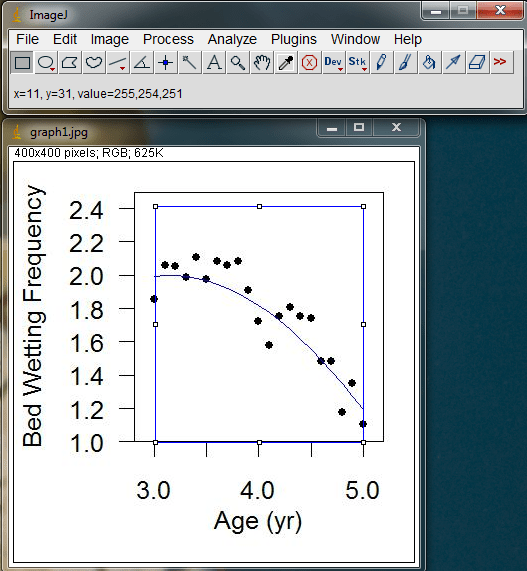This screenshot has height=571, width=527.
Task: Minimize the ImageJ main window
Action: (x=436, y=11)
